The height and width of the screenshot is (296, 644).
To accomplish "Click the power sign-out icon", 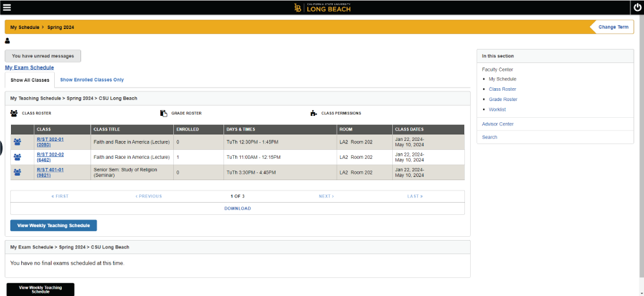I will click(636, 7).
